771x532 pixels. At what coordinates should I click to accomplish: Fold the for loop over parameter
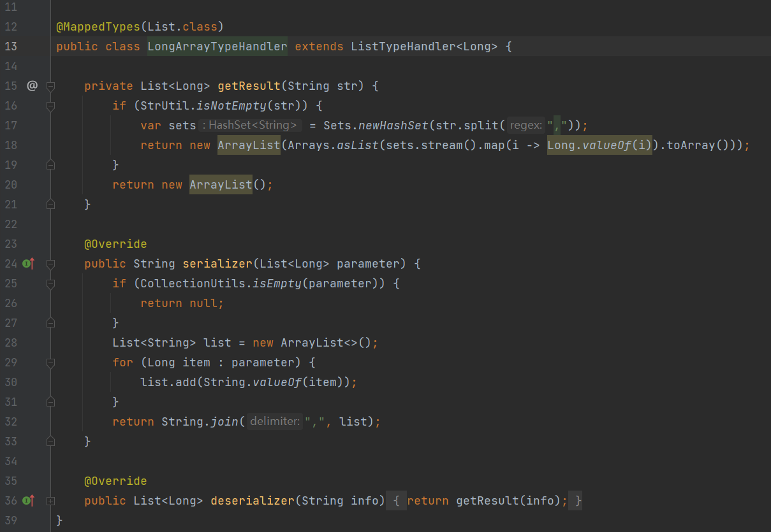[51, 363]
